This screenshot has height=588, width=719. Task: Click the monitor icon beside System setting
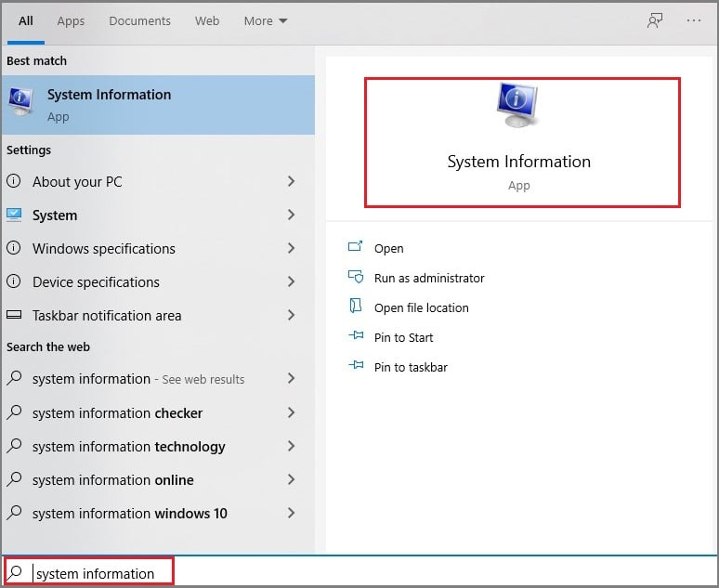(14, 215)
